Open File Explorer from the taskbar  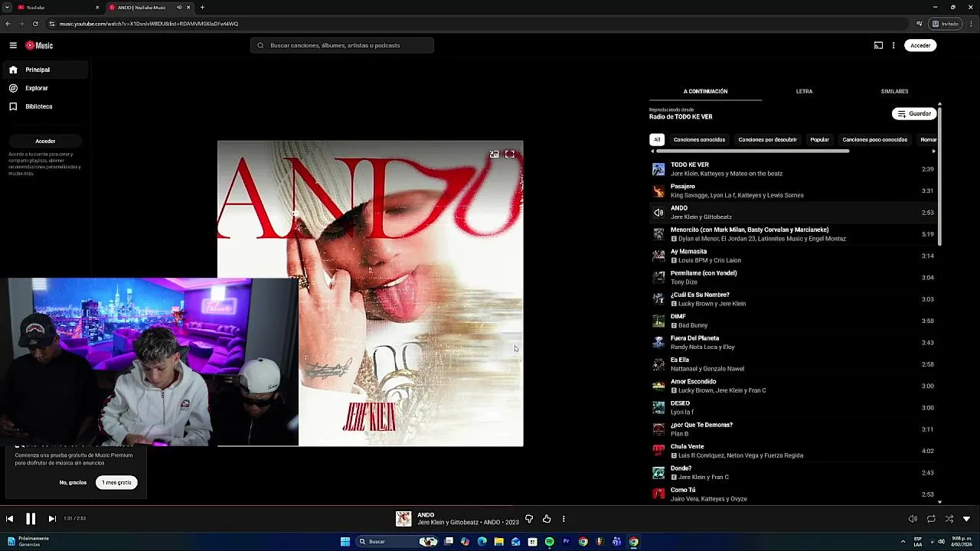click(x=498, y=542)
